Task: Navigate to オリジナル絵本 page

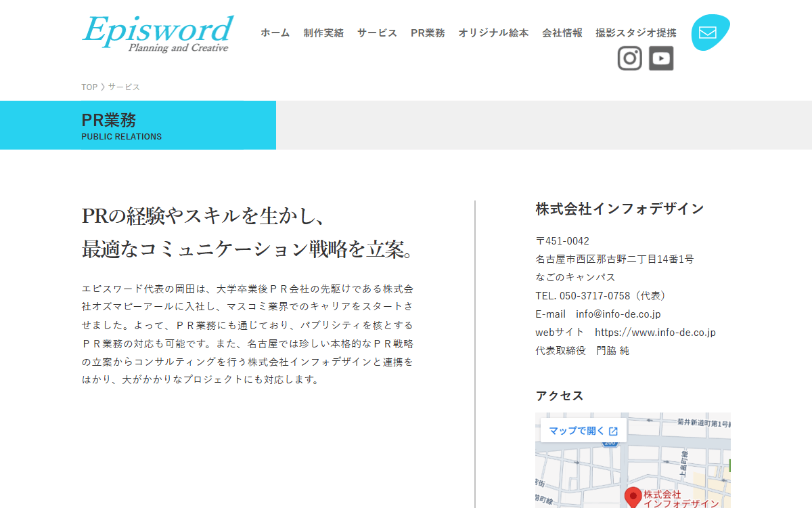Action: tap(493, 33)
